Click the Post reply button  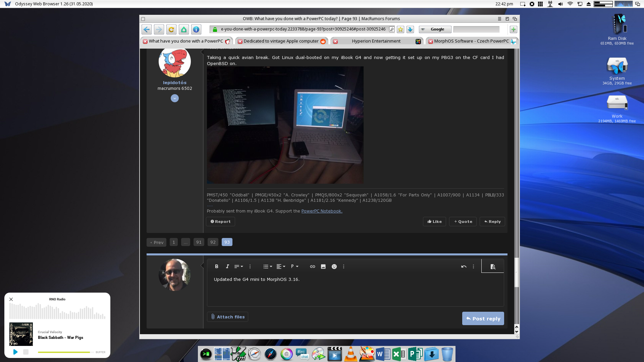point(483,318)
